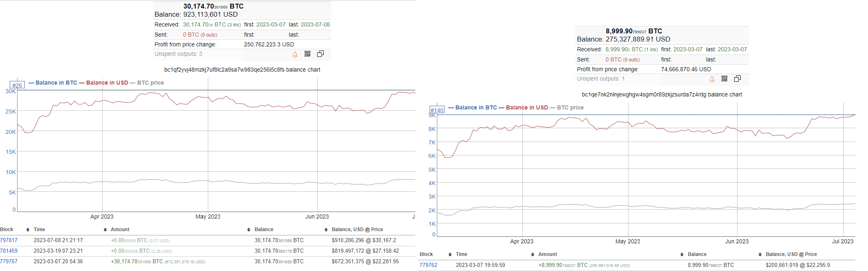This screenshot has width=868, height=271.
Task: Sort left table by Balance column arrow
Action: 326,230
